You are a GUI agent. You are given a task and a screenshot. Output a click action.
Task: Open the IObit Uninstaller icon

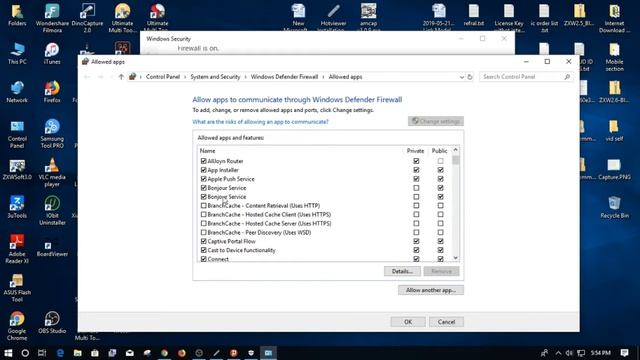[52, 211]
